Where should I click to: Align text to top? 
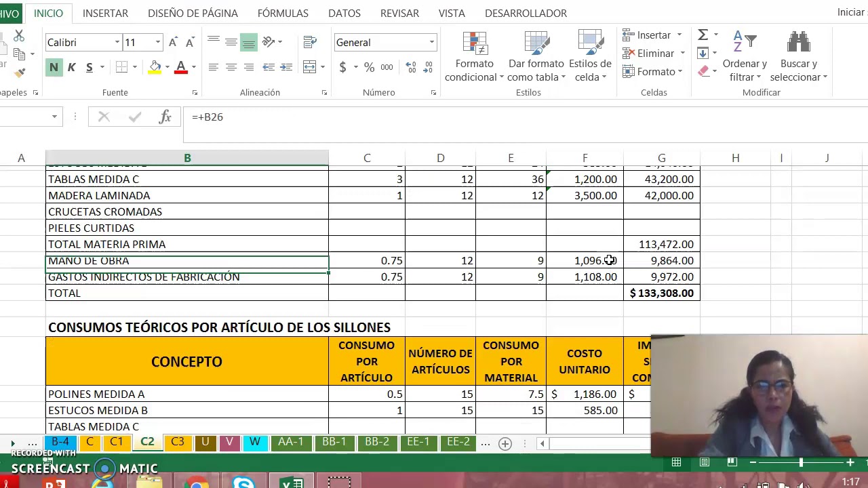[213, 42]
